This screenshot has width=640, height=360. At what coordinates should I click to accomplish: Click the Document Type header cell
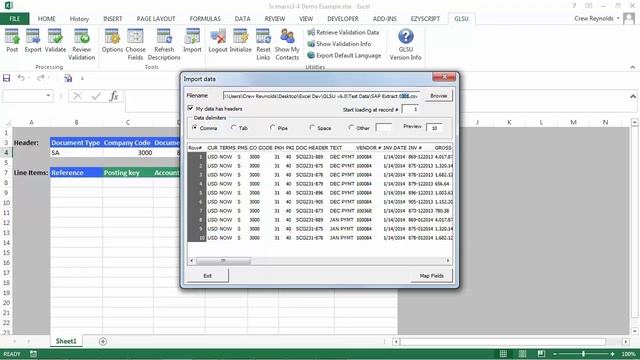[76, 142]
